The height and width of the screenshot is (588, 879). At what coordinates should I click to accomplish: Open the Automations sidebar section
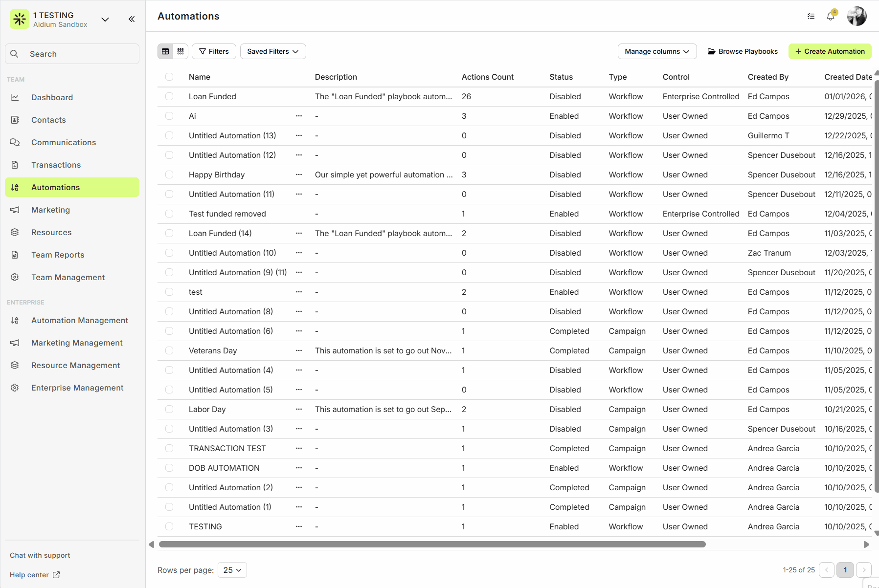tap(55, 187)
